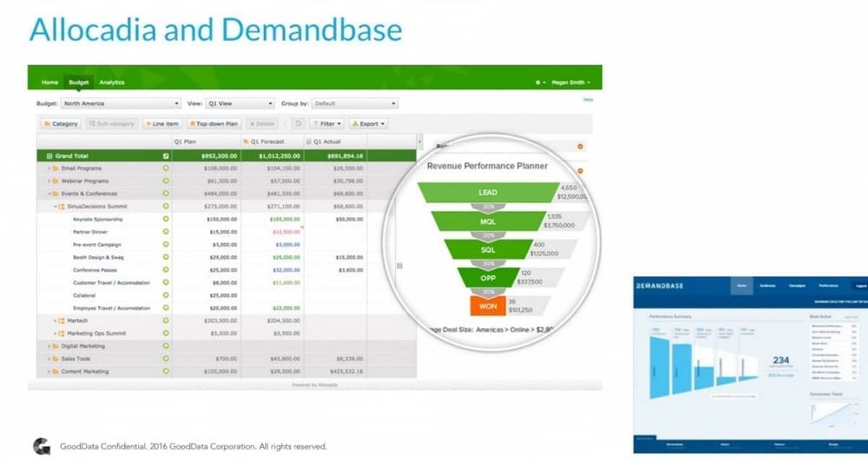Expand the Marketing Ops Summit sub-category
The width and height of the screenshot is (868, 460).
(x=56, y=333)
